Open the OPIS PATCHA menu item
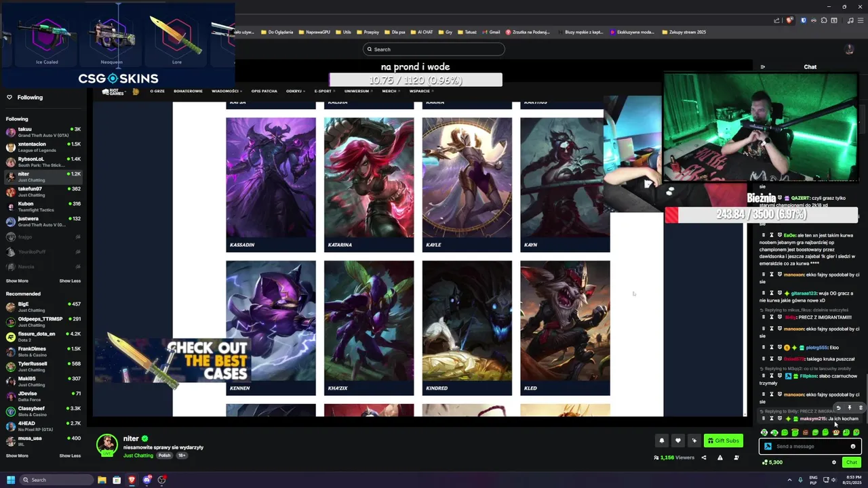The image size is (868, 488). click(x=264, y=91)
